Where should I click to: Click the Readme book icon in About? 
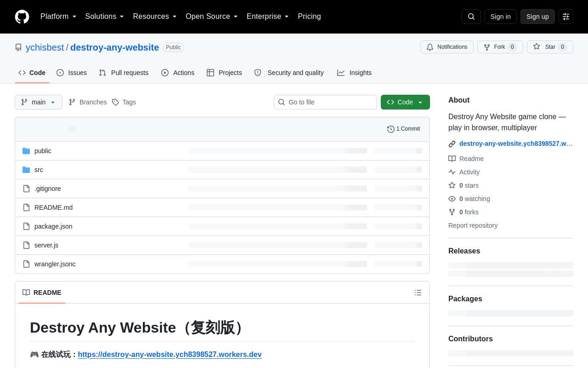coord(452,159)
